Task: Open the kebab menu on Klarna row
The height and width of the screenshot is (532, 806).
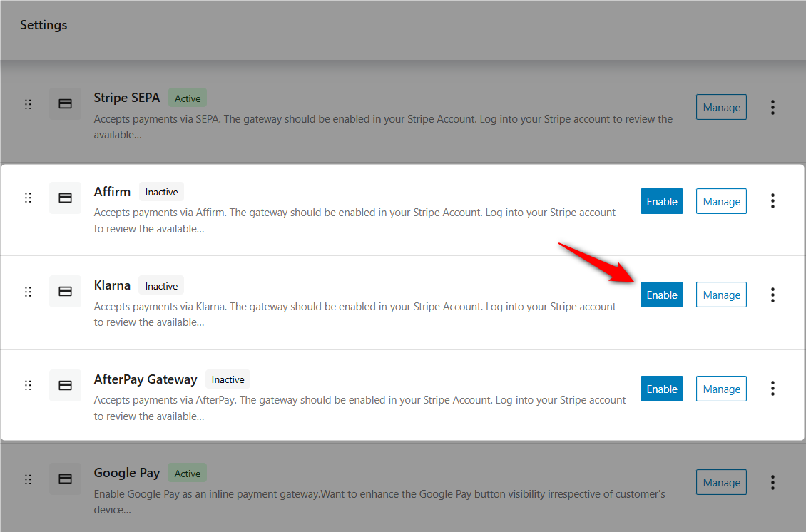Action: [x=772, y=294]
